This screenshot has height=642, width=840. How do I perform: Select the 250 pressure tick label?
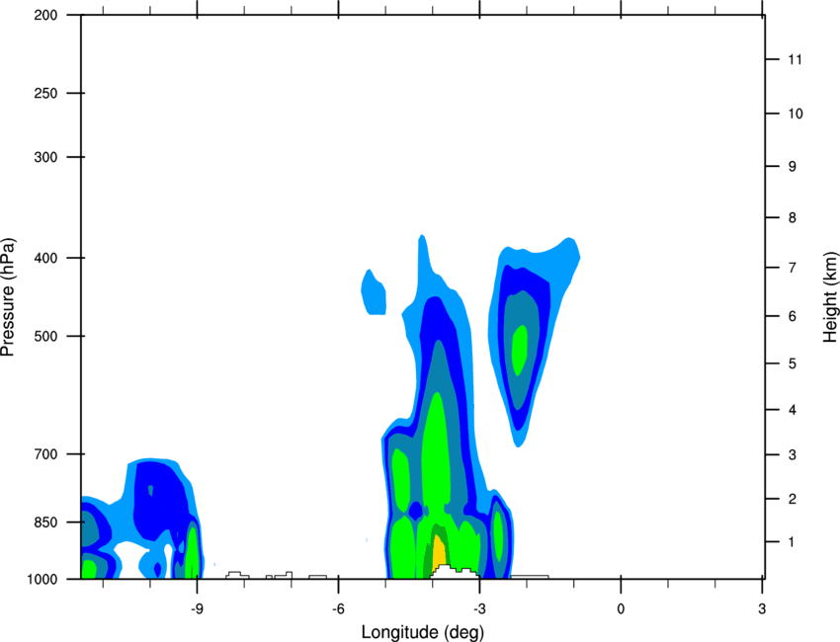(x=45, y=93)
